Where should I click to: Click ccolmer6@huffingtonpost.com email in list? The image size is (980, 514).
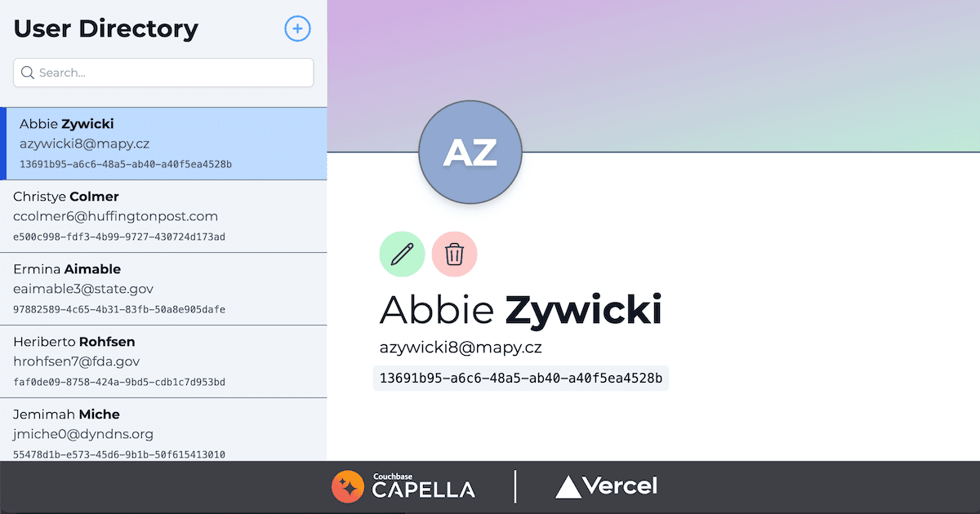[116, 216]
